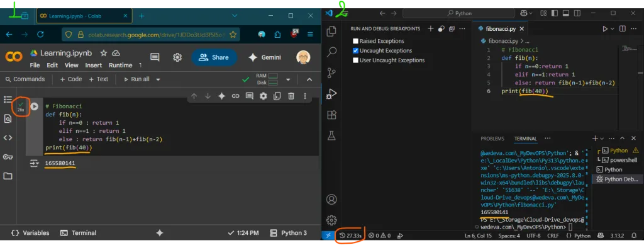
Task: Click VS Code command center search box
Action: pos(458,13)
